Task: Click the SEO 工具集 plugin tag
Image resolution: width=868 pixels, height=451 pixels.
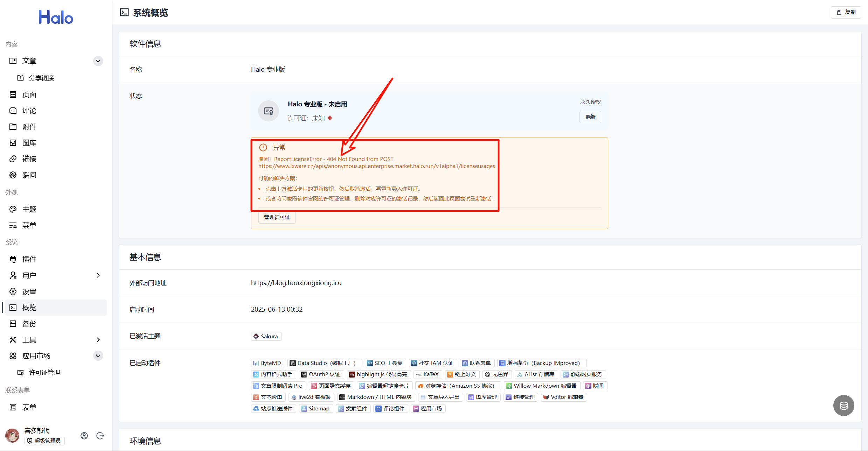Action: pyautogui.click(x=385, y=363)
